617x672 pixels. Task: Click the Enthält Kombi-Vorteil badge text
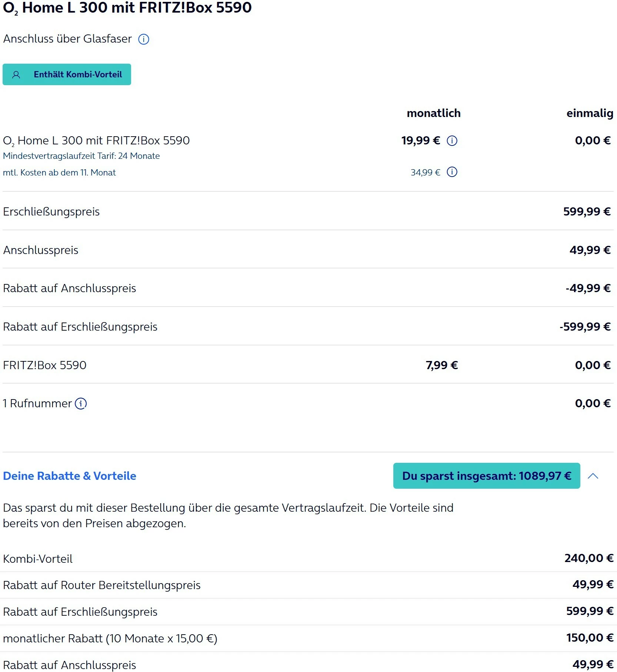(x=78, y=74)
